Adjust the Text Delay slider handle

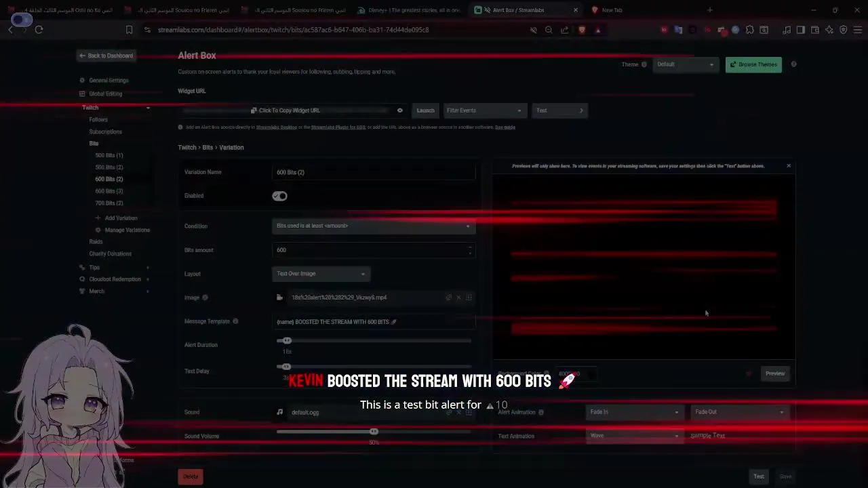click(286, 367)
